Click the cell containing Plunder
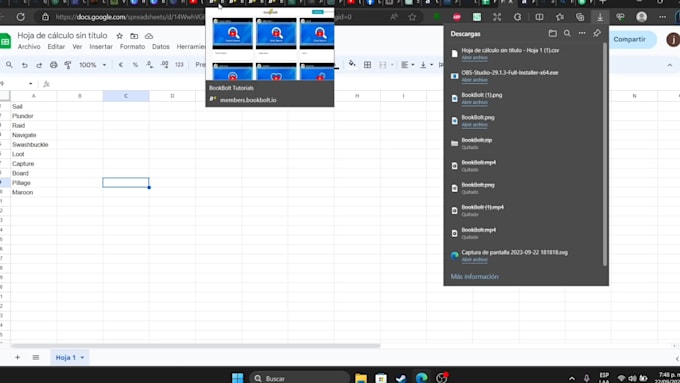This screenshot has width=680, height=383. 34,116
